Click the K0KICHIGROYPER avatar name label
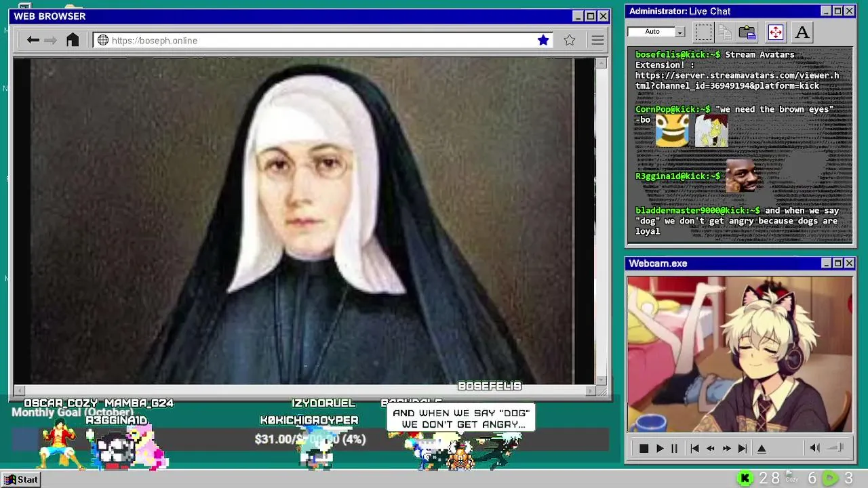The width and height of the screenshot is (868, 488). pos(309,420)
